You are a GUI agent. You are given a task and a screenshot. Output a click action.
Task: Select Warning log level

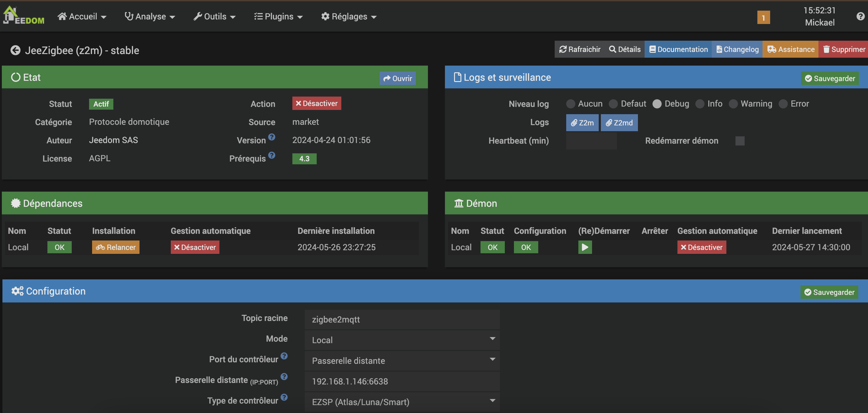point(733,104)
